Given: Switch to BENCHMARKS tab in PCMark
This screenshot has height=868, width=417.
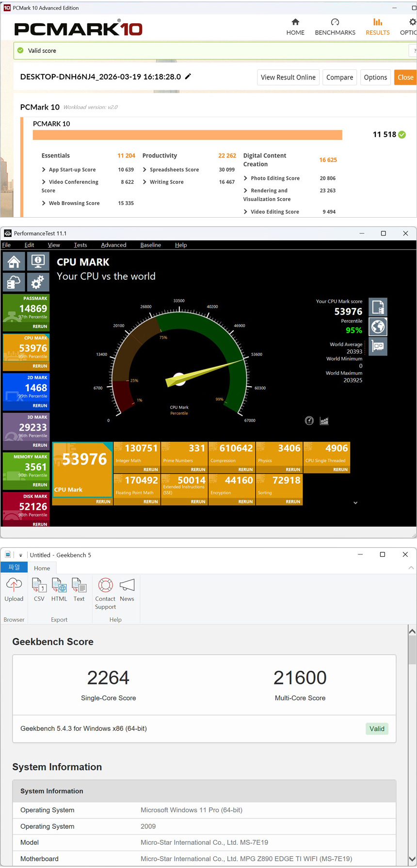Looking at the screenshot, I should pyautogui.click(x=335, y=27).
